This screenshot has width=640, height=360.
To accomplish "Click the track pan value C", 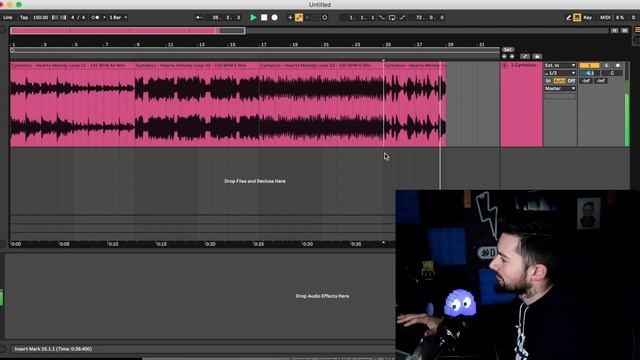I will point(612,73).
